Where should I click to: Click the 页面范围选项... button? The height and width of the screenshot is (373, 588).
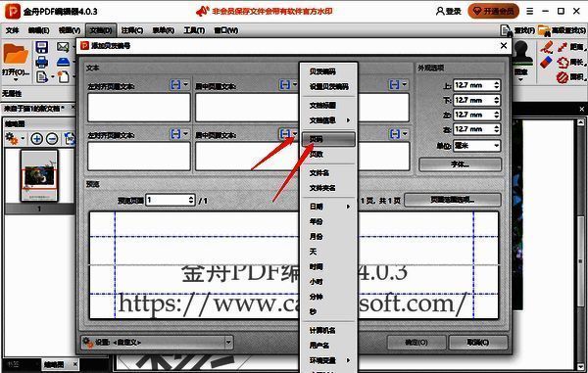(453, 200)
